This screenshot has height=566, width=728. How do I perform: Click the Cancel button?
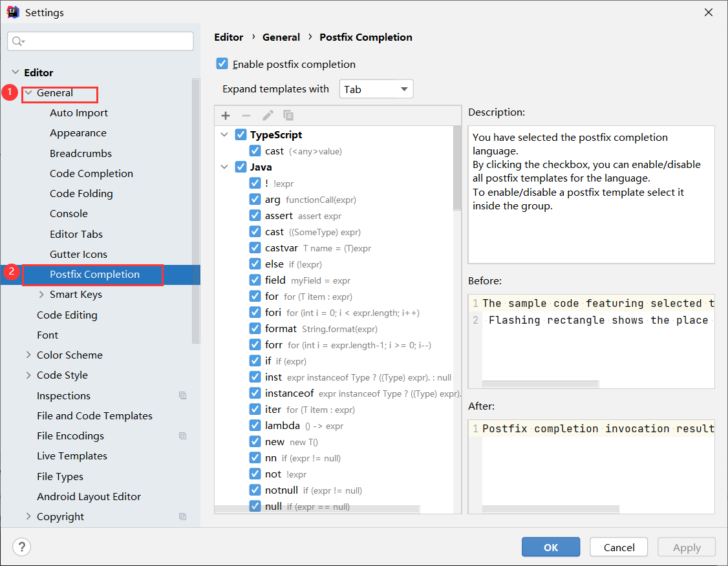click(x=619, y=547)
